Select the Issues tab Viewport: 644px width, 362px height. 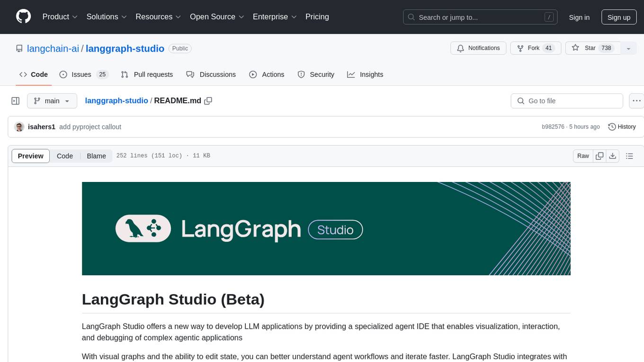[84, 74]
